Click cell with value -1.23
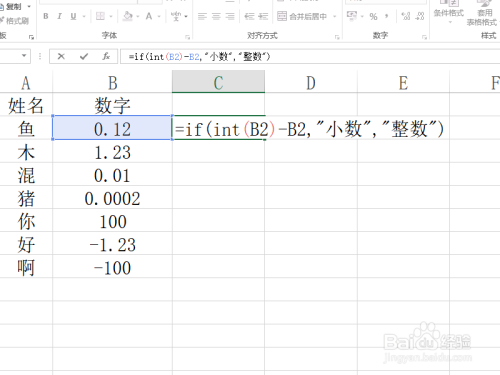Screen dimensions: 500x375 pos(113,245)
